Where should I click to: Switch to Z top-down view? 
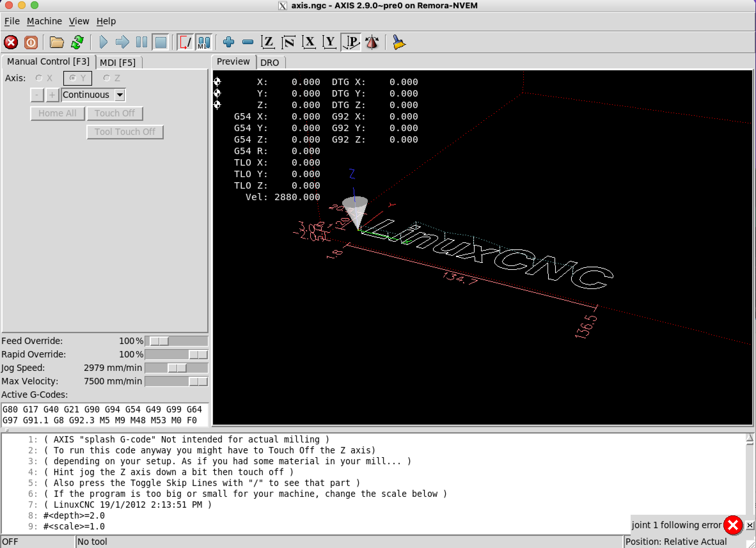tap(268, 42)
